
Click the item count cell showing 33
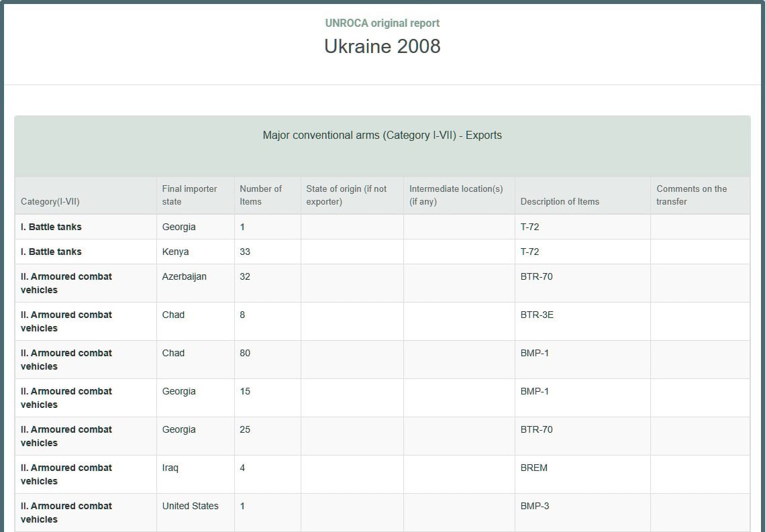click(245, 252)
